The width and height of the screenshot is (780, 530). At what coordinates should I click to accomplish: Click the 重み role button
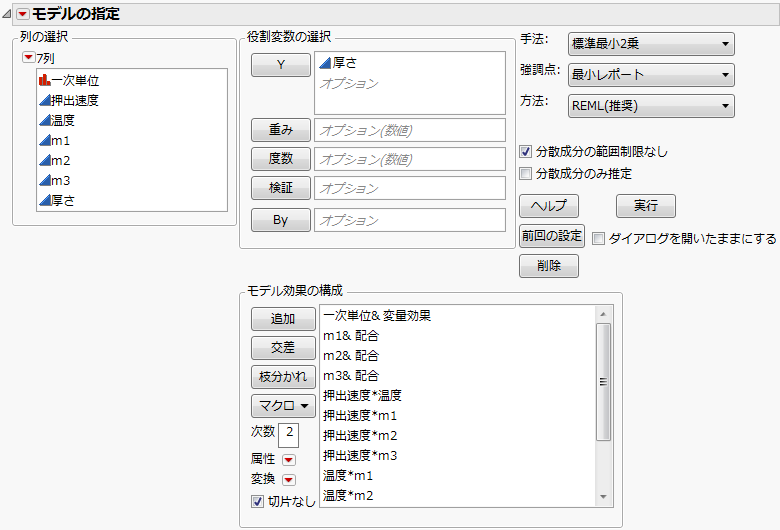coord(281,130)
